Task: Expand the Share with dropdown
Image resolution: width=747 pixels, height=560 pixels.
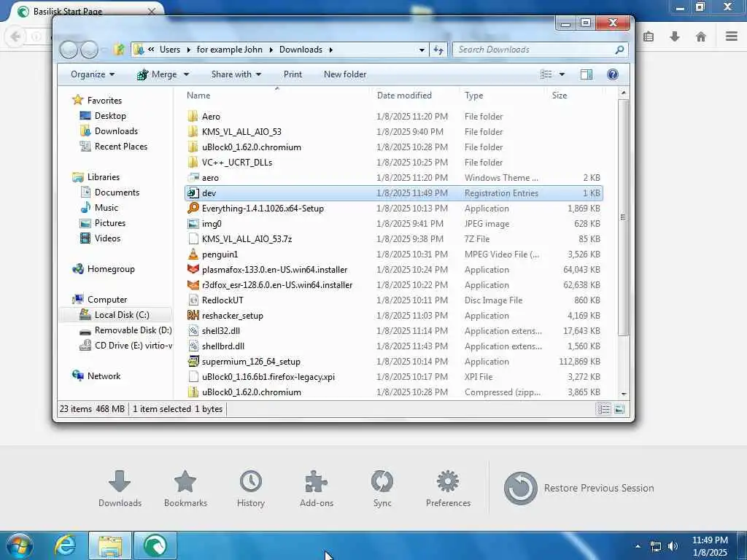Action: point(236,74)
